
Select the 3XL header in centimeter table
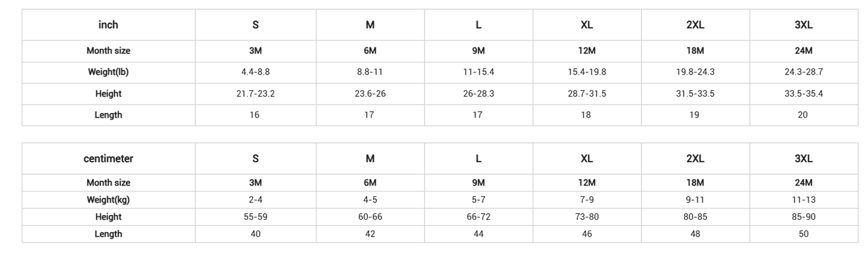[x=803, y=159]
